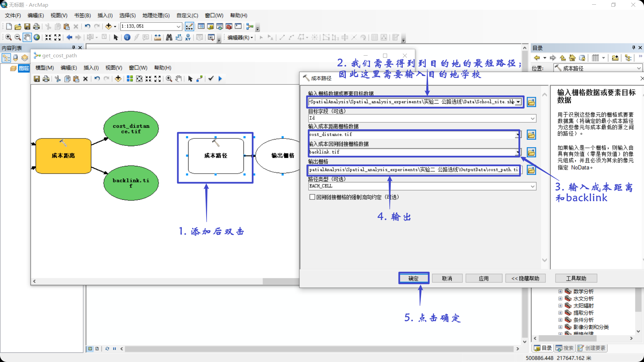Expand the 水文分析 toolbox in the Catalog tree
644x362 pixels.
pyautogui.click(x=560, y=298)
